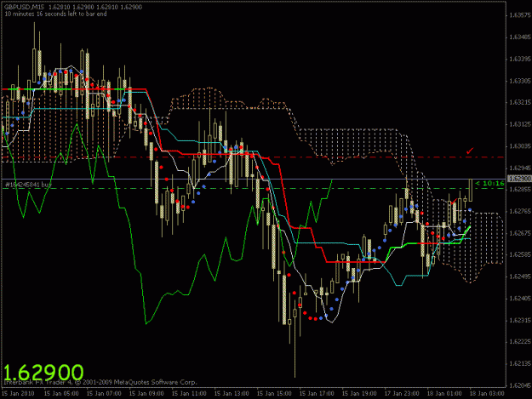Click the horizontal red dash-dot stop level line
The height and width of the screenshot is (399, 532).
click(253, 157)
